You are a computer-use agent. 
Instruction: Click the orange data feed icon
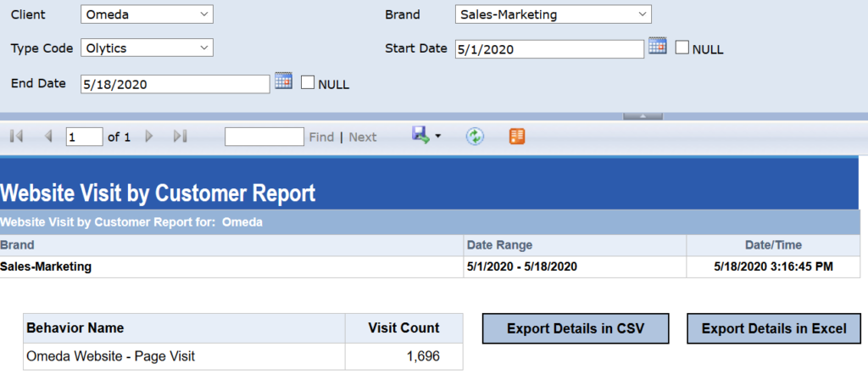point(517,137)
